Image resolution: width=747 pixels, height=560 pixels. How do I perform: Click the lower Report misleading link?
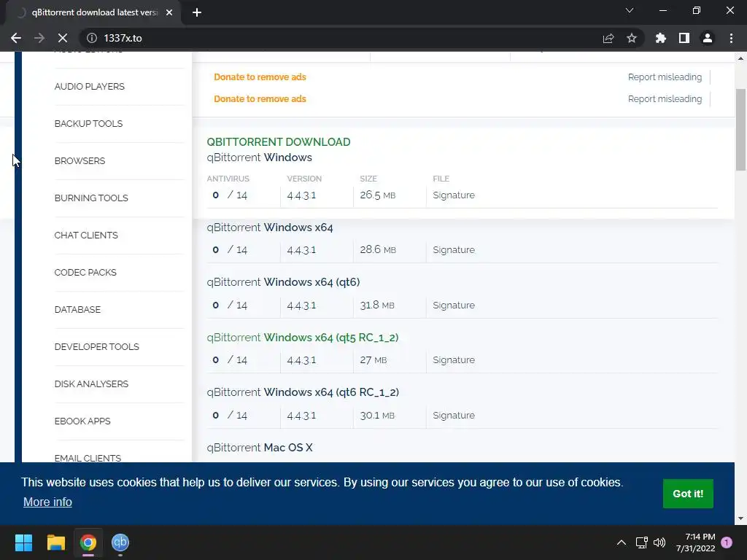coord(665,99)
